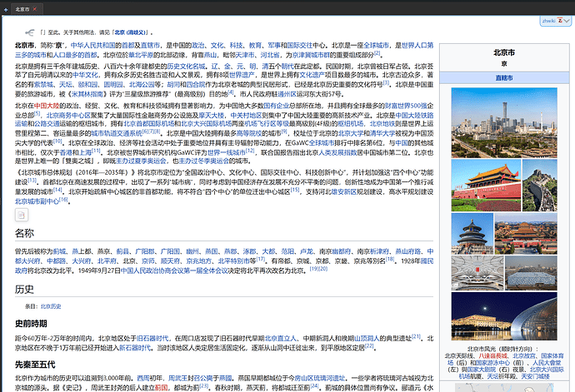Open the 华北平原 link
The width and height of the screenshot is (575, 392).
(x=141, y=55)
